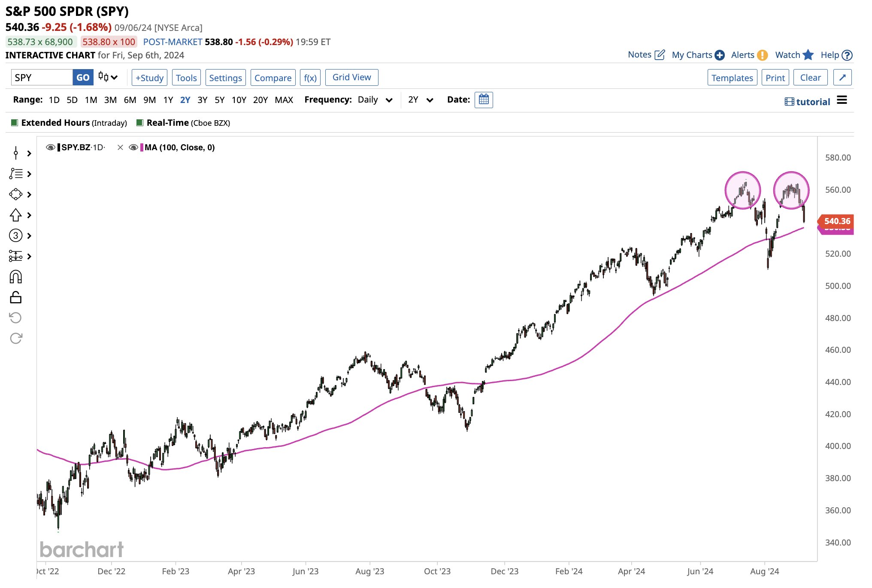The height and width of the screenshot is (588, 872).
Task: Select the highlighted 2Y range
Action: 185,100
